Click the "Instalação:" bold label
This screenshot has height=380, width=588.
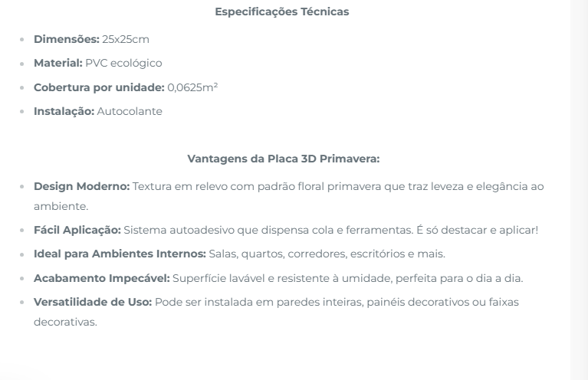coord(64,112)
